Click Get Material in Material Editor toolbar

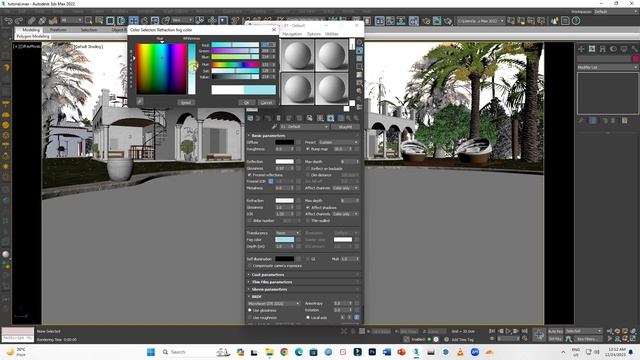(x=250, y=118)
